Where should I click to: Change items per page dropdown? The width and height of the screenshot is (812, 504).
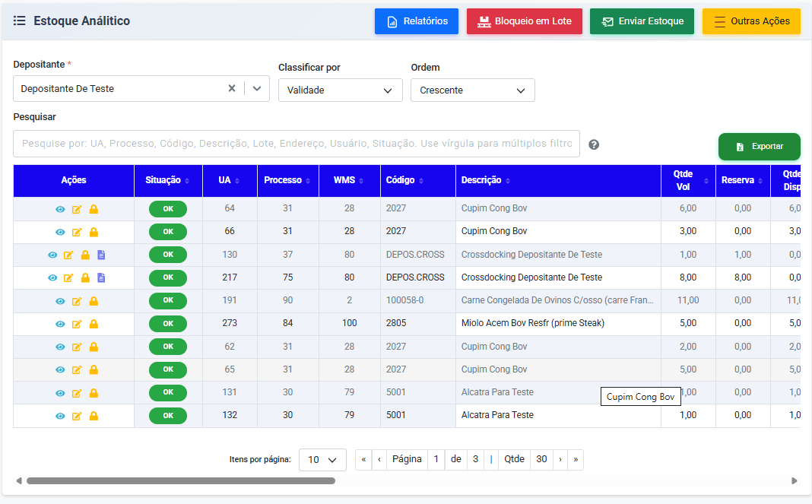coord(322,460)
